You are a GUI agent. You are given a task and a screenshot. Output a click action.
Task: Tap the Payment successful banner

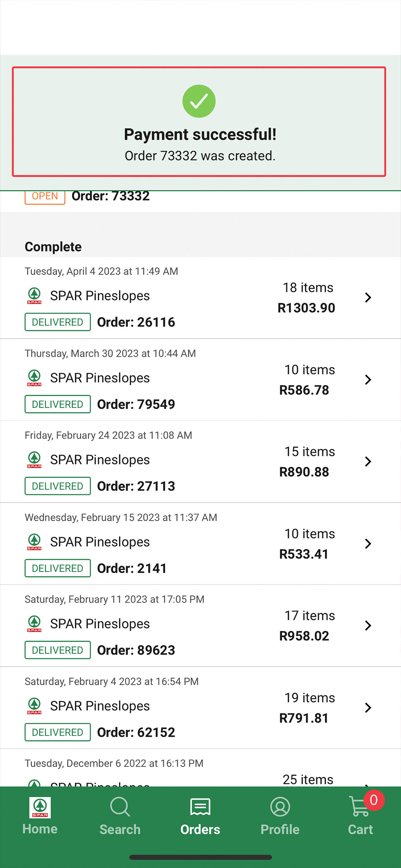199,122
